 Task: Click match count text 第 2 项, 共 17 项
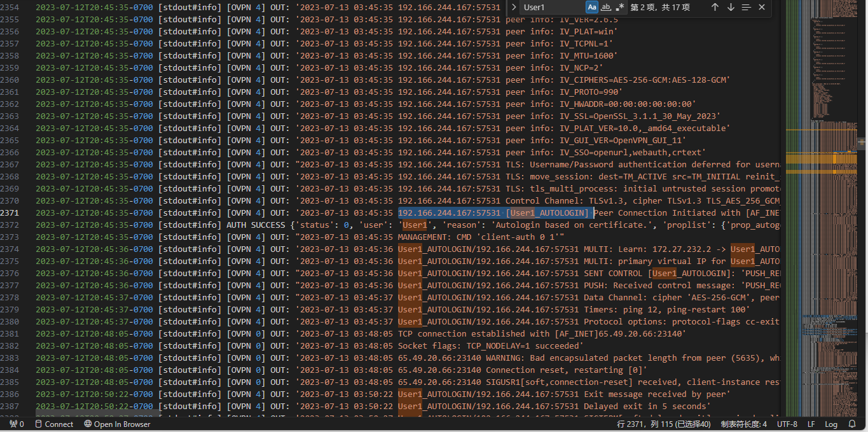click(x=660, y=7)
